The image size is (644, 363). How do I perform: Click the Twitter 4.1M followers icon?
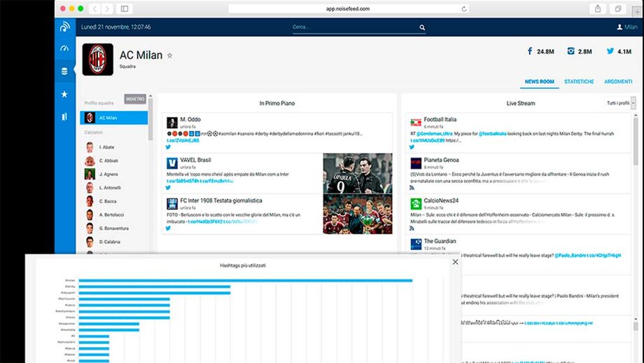pyautogui.click(x=610, y=51)
